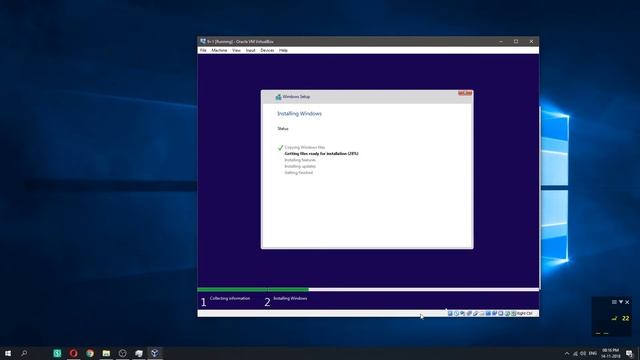
Task: Close the VirtualBox window
Action: pyautogui.click(x=531, y=41)
